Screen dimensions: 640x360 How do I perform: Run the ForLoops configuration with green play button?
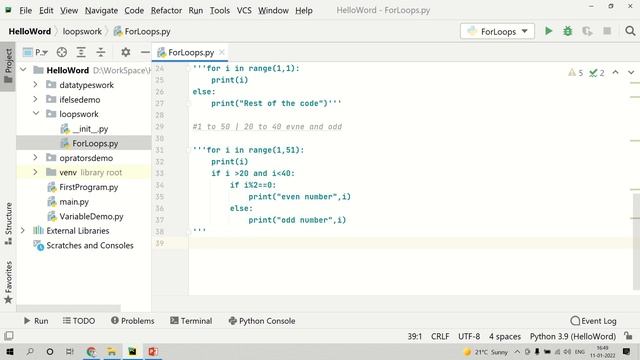(x=549, y=31)
